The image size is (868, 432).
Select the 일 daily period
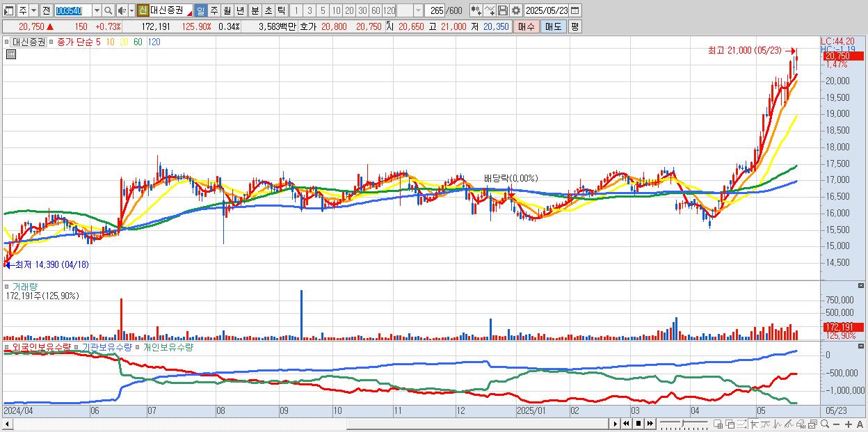click(200, 10)
